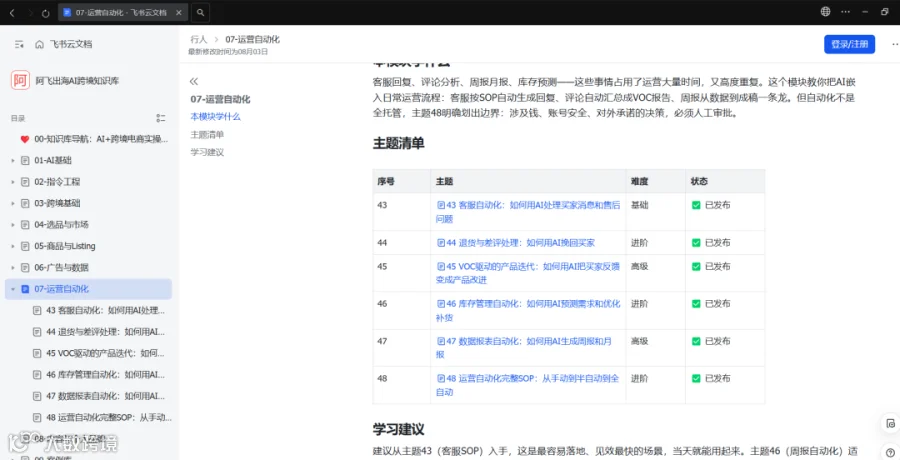Viewport: 900px width, 460px height.
Task: Jump to 主题清单 in the outline
Action: click(207, 134)
